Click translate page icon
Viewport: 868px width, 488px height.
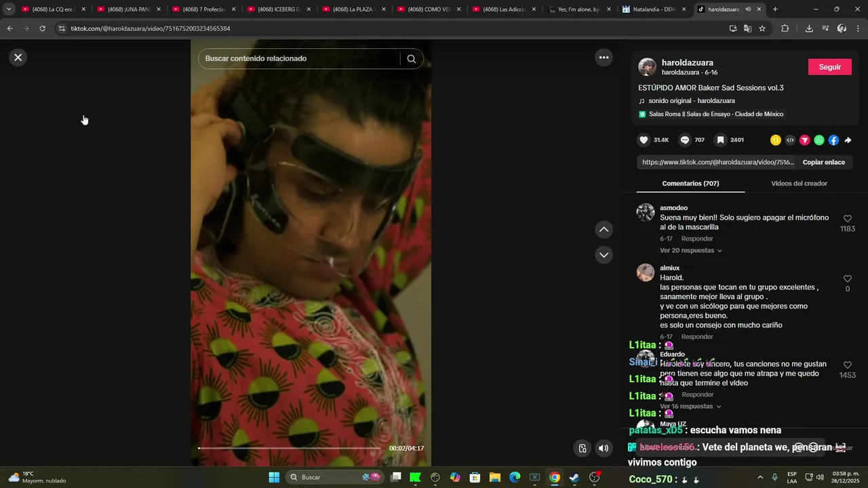(x=747, y=28)
